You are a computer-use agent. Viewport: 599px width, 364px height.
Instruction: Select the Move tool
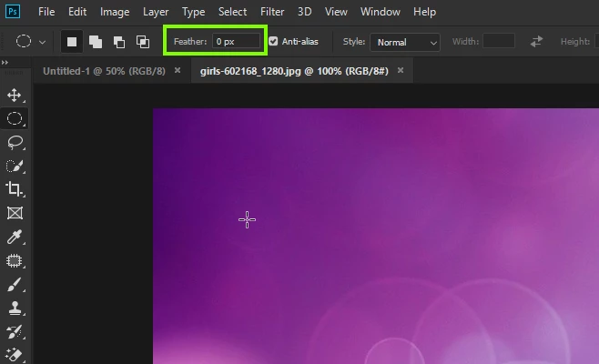(15, 96)
